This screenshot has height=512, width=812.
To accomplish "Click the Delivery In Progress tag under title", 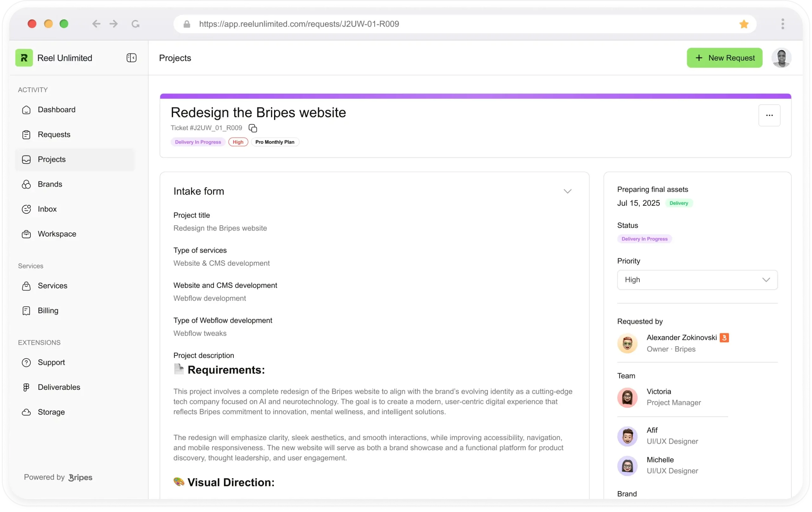I will coord(198,142).
